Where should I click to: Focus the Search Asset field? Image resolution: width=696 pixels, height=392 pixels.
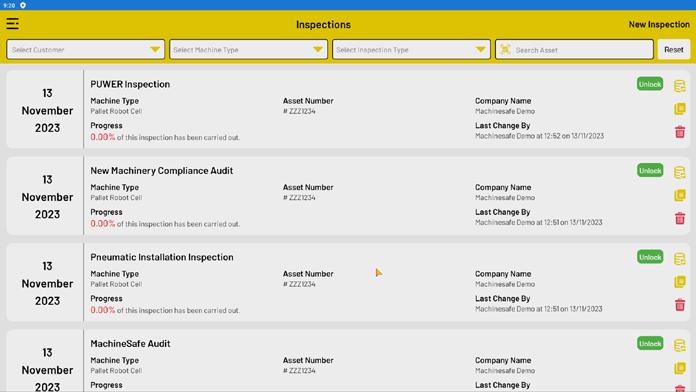tap(574, 49)
